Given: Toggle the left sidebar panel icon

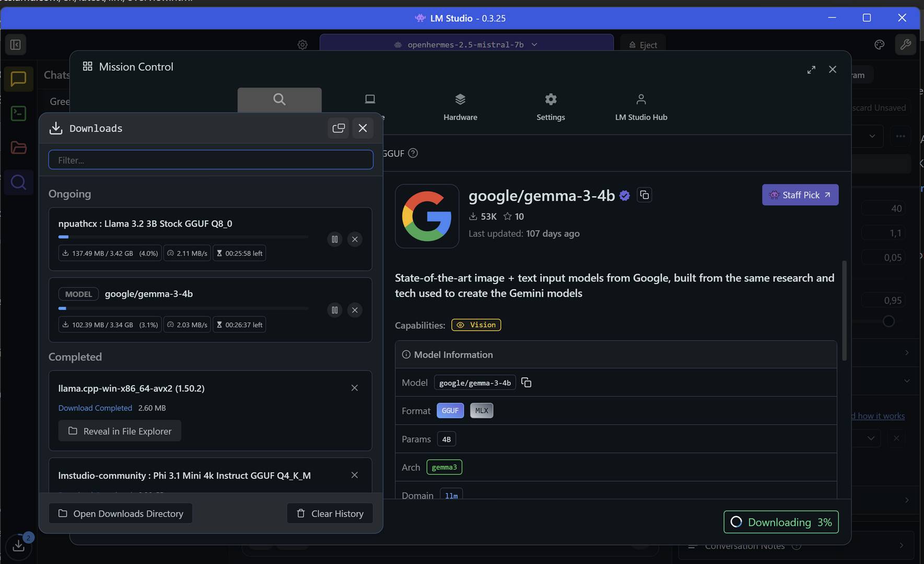Looking at the screenshot, I should pyautogui.click(x=16, y=45).
